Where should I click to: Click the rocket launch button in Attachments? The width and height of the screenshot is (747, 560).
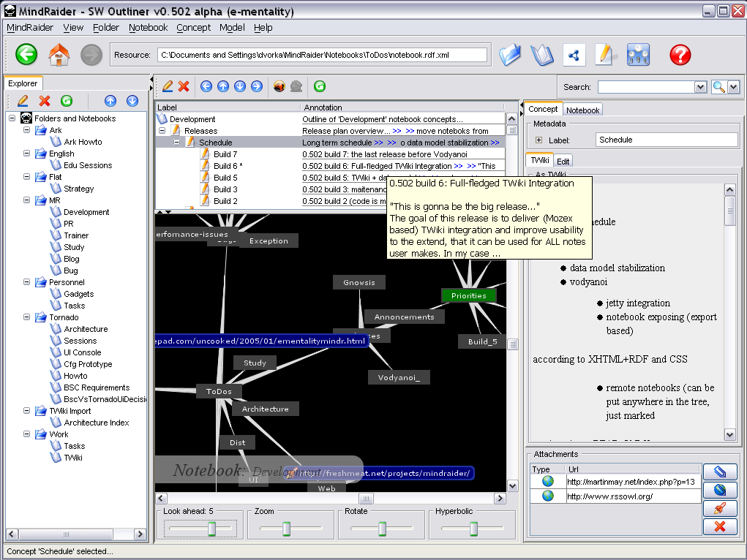coord(720,508)
